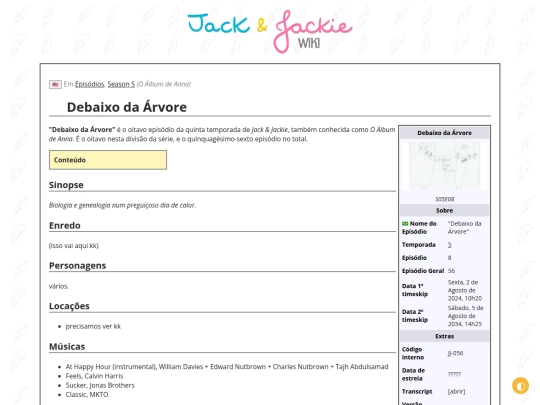Expand the Conteúdo table of contents box
Image resolution: width=540 pixels, height=405 pixels.
click(x=108, y=160)
